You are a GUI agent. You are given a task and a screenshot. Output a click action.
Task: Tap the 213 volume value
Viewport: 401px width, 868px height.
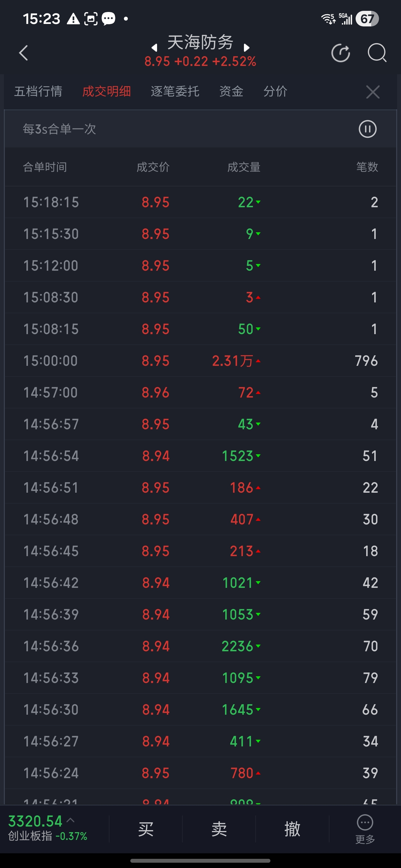coord(241,551)
